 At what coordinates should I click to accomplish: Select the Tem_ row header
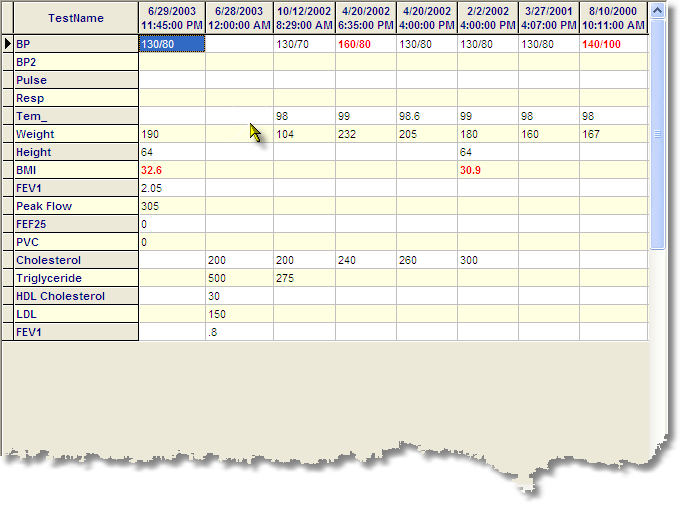click(76, 116)
